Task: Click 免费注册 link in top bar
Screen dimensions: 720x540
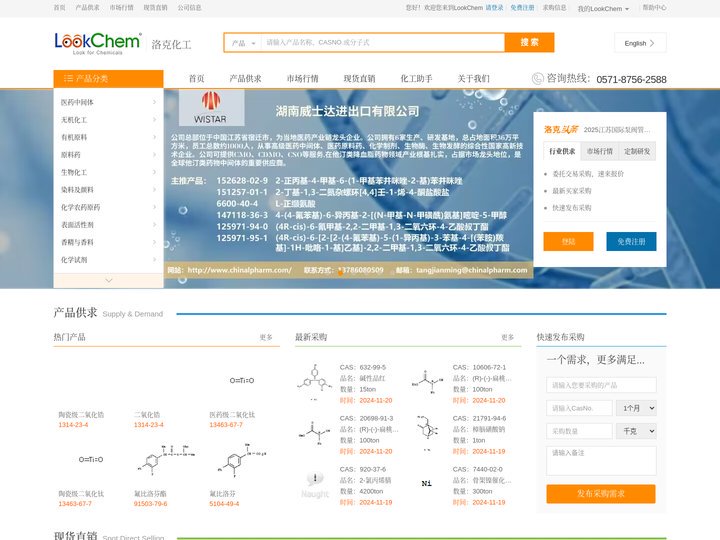Action: point(523,8)
